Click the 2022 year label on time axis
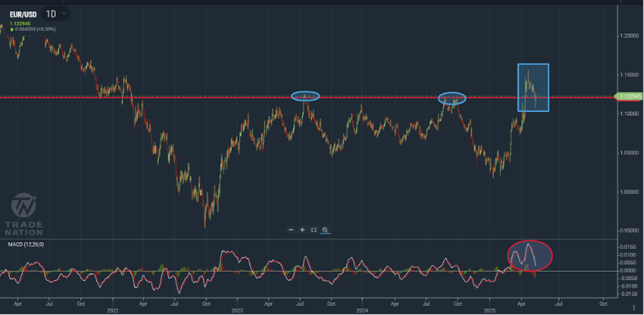The height and width of the screenshot is (315, 644). point(113,311)
